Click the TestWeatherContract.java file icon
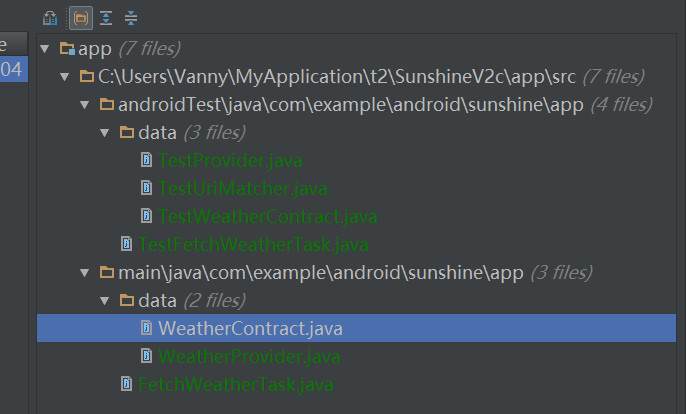The image size is (686, 414). pos(147,216)
